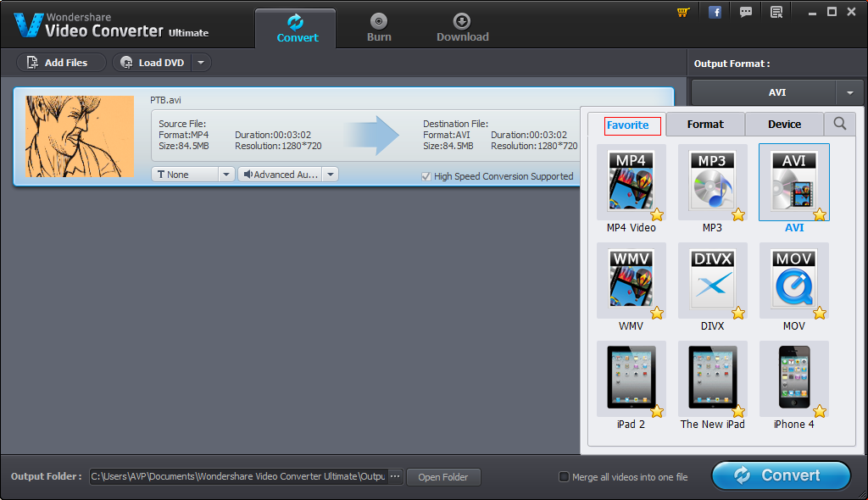Switch to the Convert tab

[296, 29]
